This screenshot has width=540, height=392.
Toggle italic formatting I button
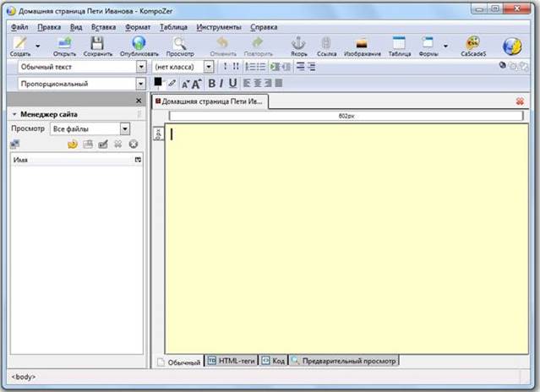(x=221, y=84)
